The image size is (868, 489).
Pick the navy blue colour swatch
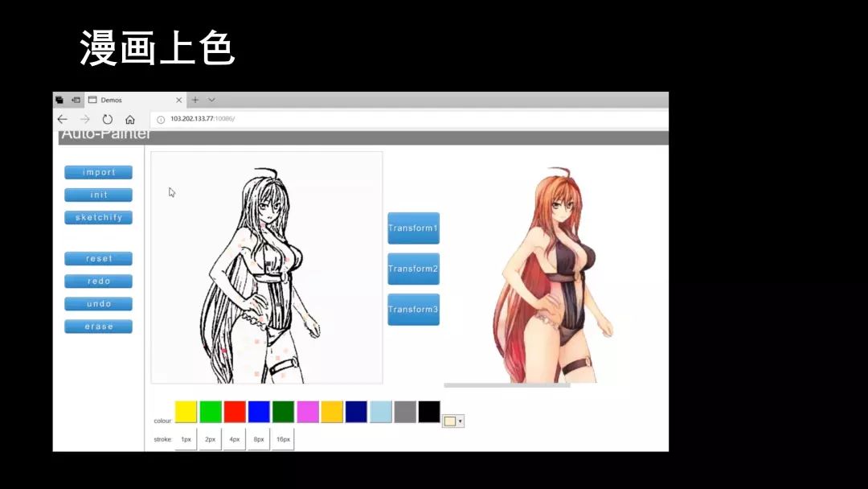(357, 412)
